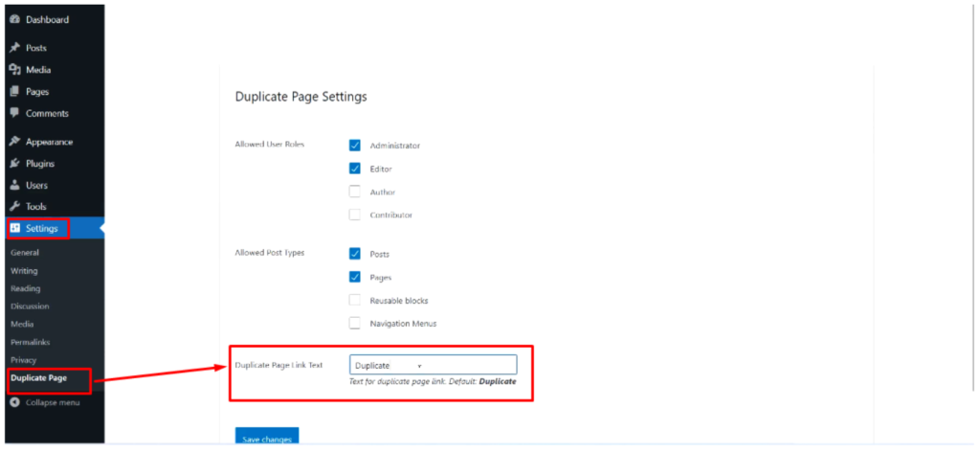Click the Administrator label text
This screenshot has width=980, height=453.
click(395, 146)
